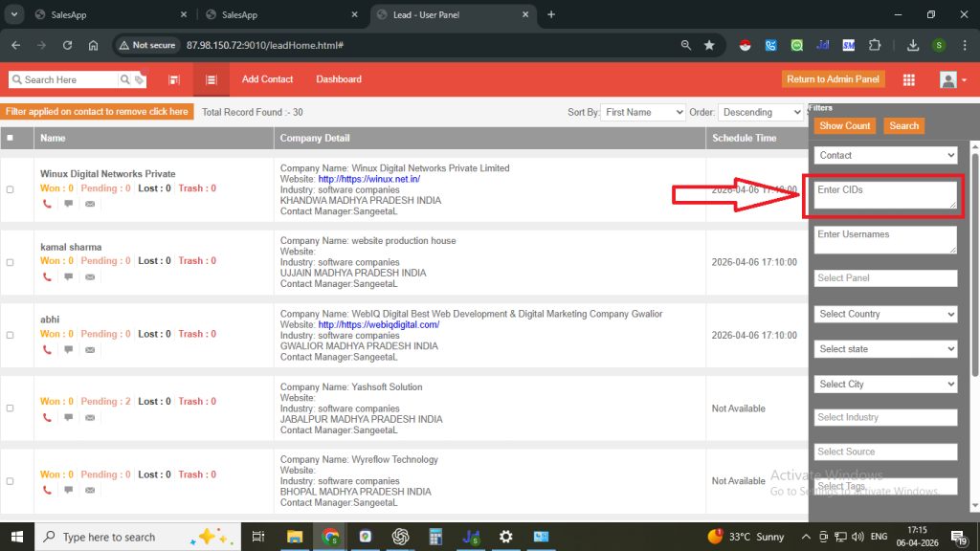Open the board view icon in the toolbar
This screenshot has height=551, width=980.
click(174, 79)
